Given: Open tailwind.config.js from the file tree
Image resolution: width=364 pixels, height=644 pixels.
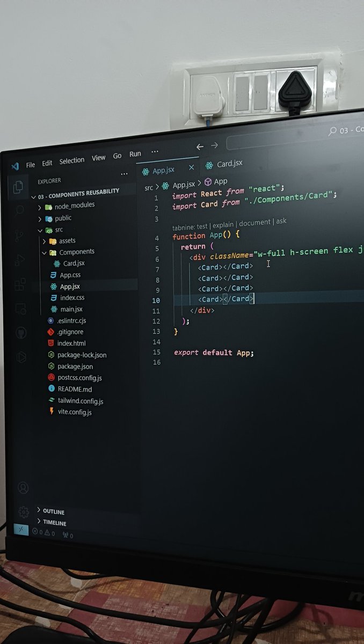Looking at the screenshot, I should (x=81, y=401).
